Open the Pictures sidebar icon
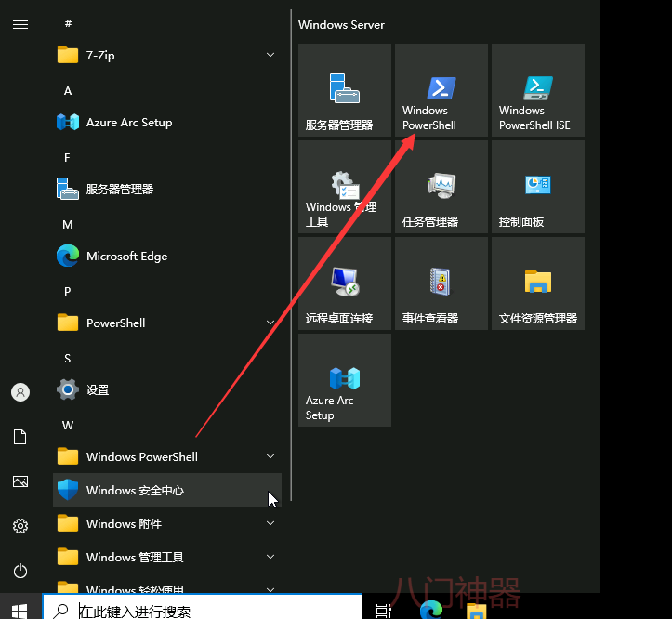The height and width of the screenshot is (619, 672). point(20,481)
